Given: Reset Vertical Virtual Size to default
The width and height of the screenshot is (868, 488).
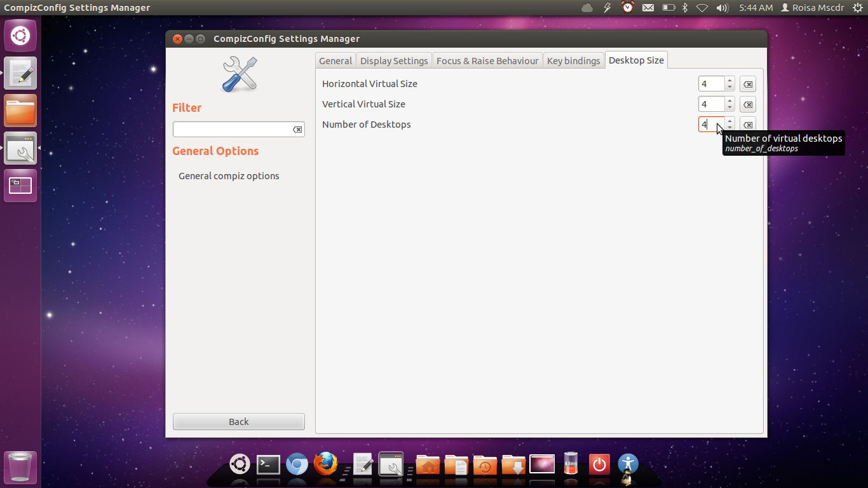Looking at the screenshot, I should coord(748,104).
